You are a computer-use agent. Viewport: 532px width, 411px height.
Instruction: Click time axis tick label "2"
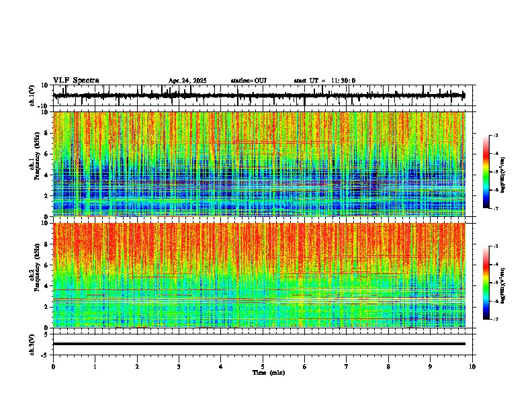(x=137, y=367)
